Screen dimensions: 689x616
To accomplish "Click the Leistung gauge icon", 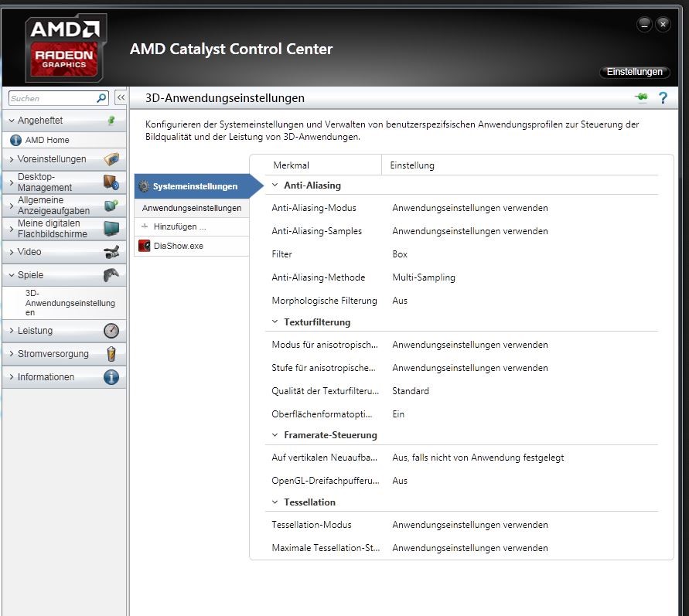I will (111, 331).
